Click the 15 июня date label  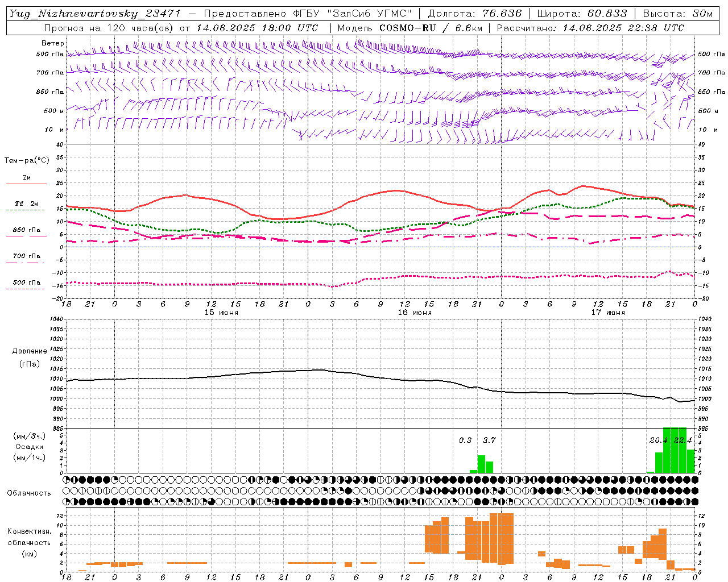click(222, 313)
